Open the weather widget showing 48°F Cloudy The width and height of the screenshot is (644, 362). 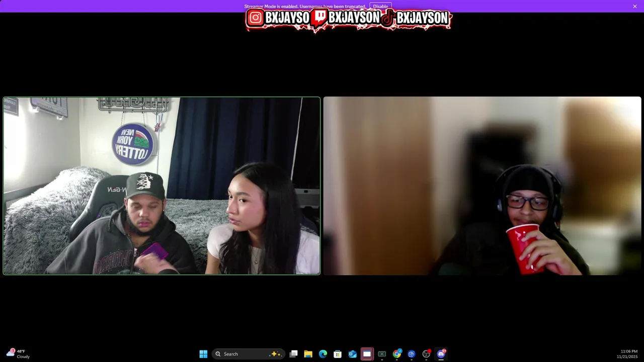(18, 354)
